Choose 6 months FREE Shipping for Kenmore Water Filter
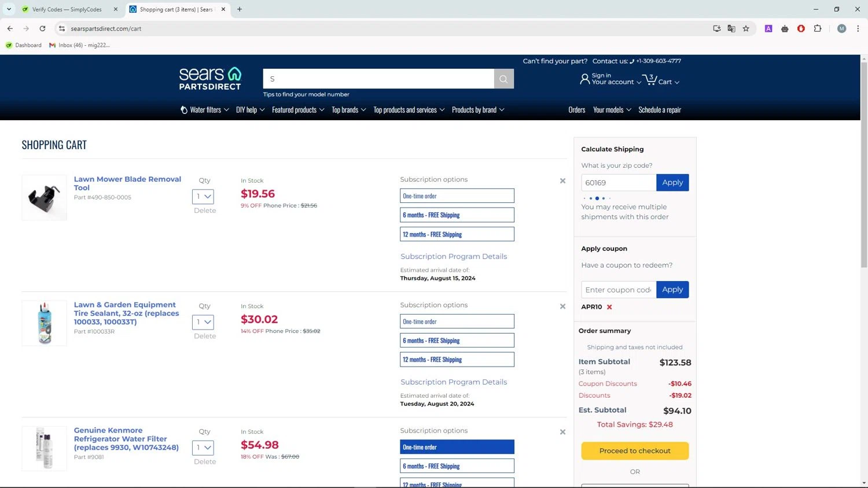The height and width of the screenshot is (488, 868). 457,466
